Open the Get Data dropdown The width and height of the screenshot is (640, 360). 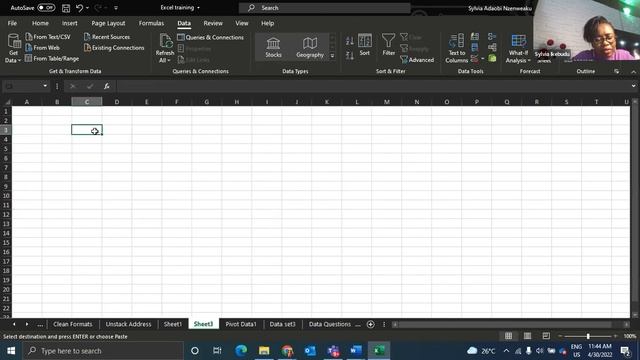[x=13, y=49]
